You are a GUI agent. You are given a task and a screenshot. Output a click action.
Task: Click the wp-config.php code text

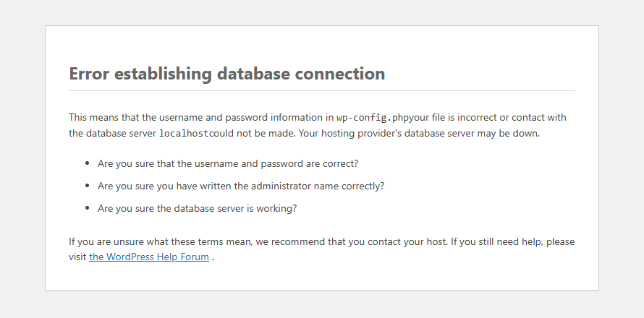(372, 117)
